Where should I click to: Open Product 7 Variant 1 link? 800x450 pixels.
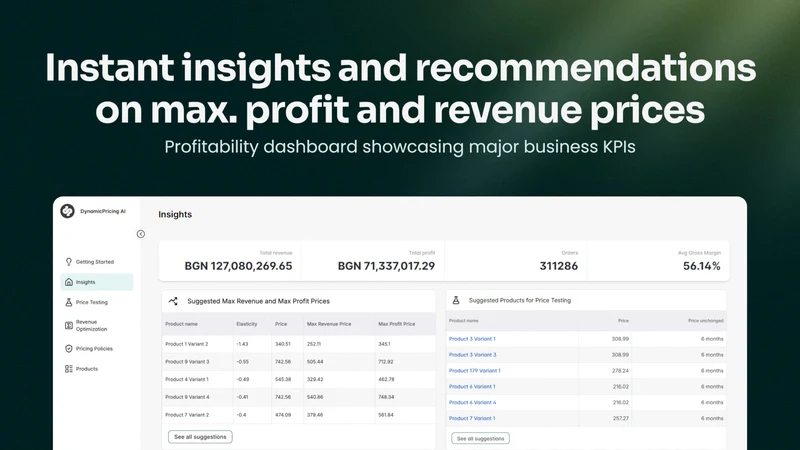click(472, 418)
